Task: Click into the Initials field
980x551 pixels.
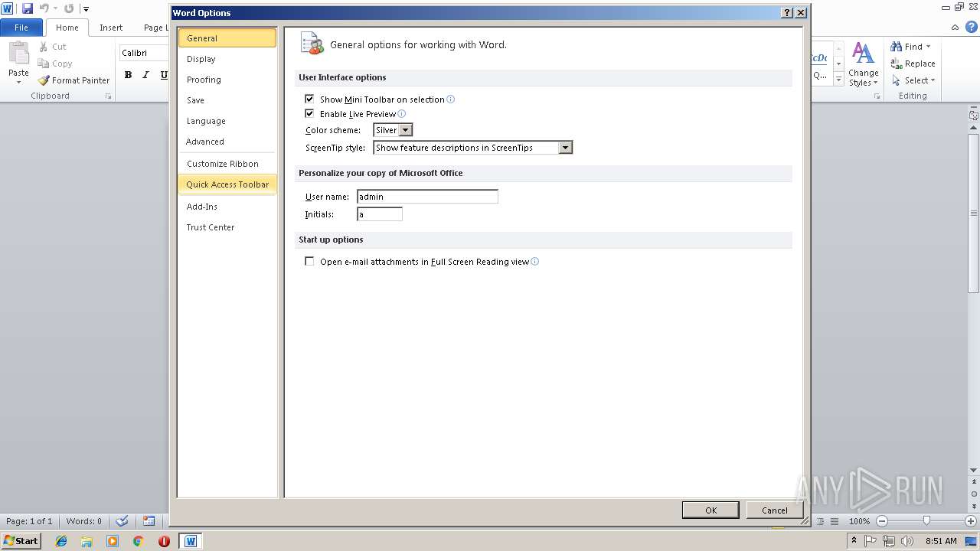Action: 380,214
